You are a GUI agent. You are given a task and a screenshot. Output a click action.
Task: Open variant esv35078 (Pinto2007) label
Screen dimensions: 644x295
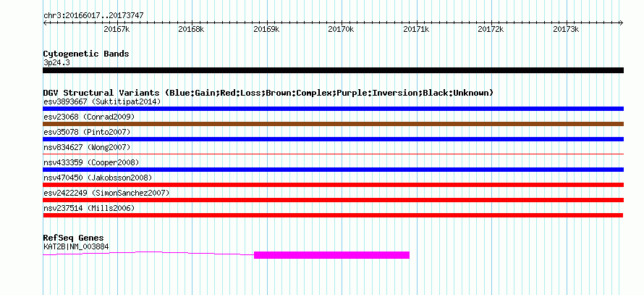click(87, 132)
